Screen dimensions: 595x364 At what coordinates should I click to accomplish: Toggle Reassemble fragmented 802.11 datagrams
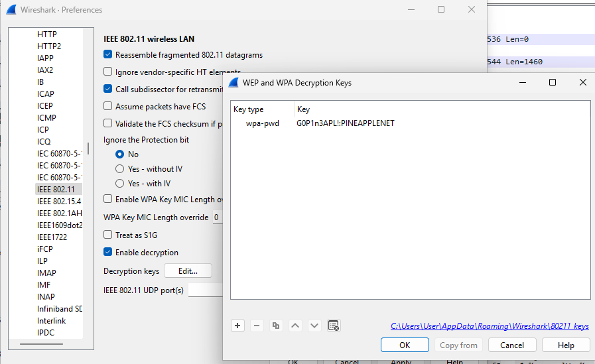tap(107, 54)
